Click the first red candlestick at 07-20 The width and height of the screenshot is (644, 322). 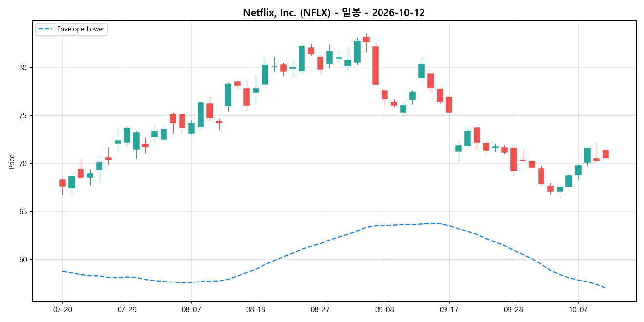tap(62, 183)
